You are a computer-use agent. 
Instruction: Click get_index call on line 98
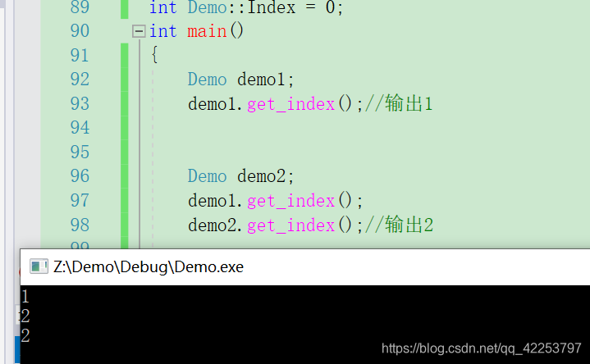click(x=290, y=225)
